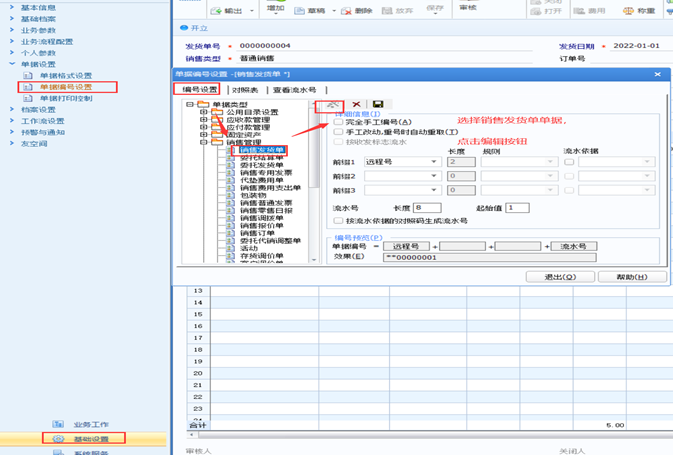Click the 流水号 长度 input field
This screenshot has height=455, width=673.
tap(427, 208)
